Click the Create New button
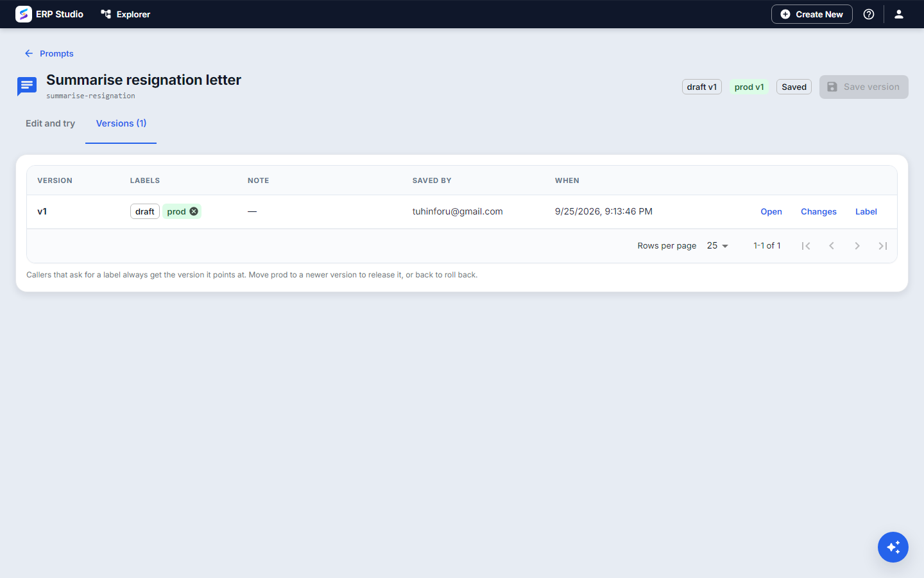Viewport: 924px width, 578px height. pyautogui.click(x=812, y=14)
